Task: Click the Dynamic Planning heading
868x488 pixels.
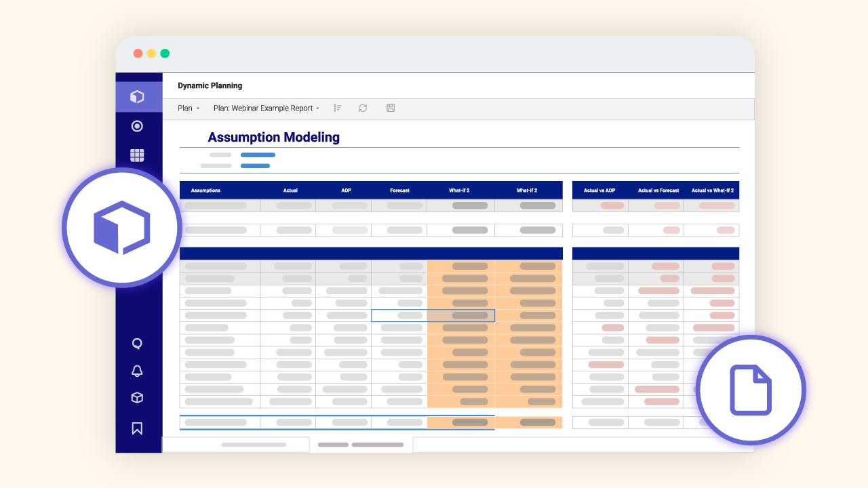Action: (210, 85)
